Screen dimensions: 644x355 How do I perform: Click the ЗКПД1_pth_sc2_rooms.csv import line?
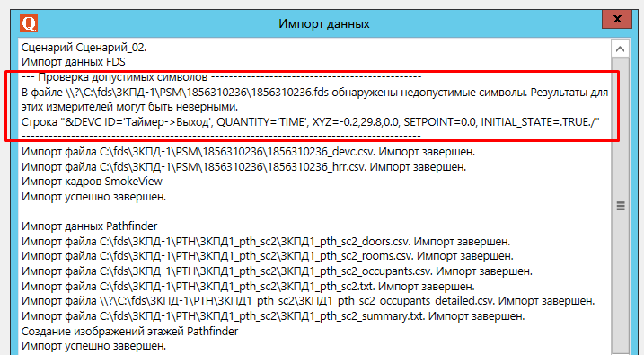tap(268, 256)
